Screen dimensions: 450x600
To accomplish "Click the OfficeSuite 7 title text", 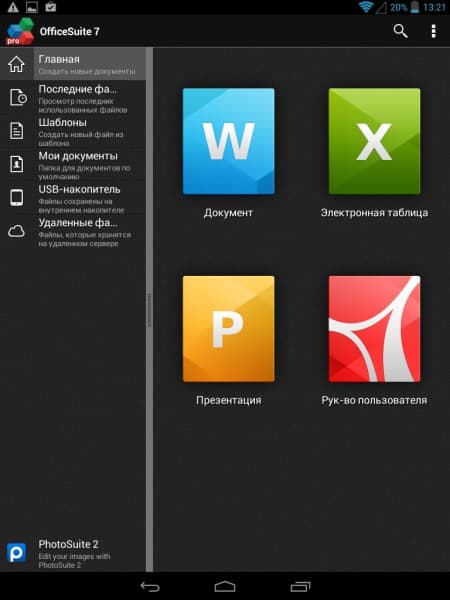I will (70, 31).
